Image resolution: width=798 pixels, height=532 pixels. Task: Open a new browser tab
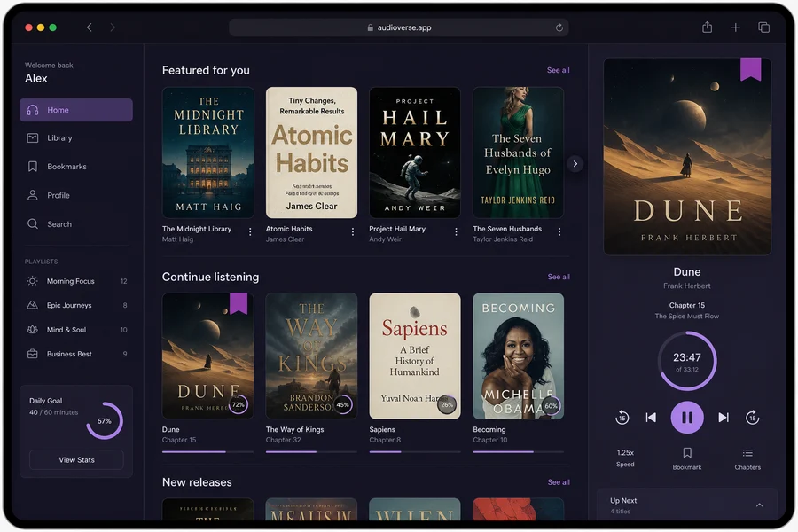(735, 27)
